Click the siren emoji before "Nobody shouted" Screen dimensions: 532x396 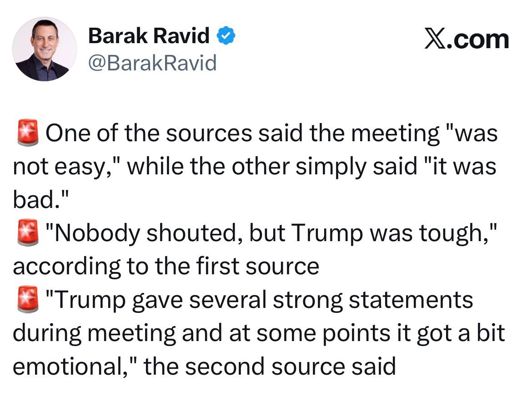pos(27,234)
